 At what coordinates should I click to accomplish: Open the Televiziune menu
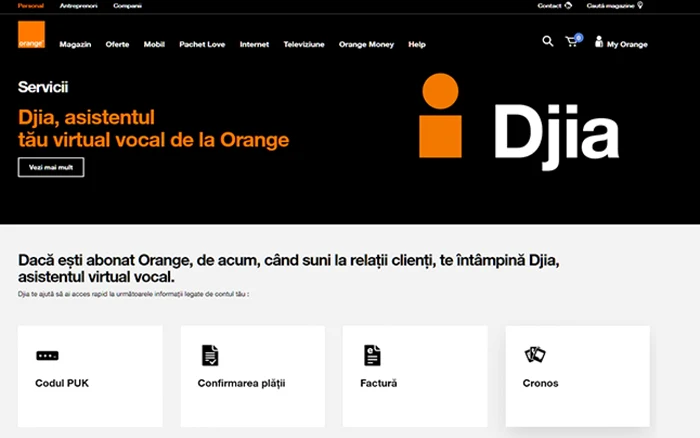click(304, 44)
